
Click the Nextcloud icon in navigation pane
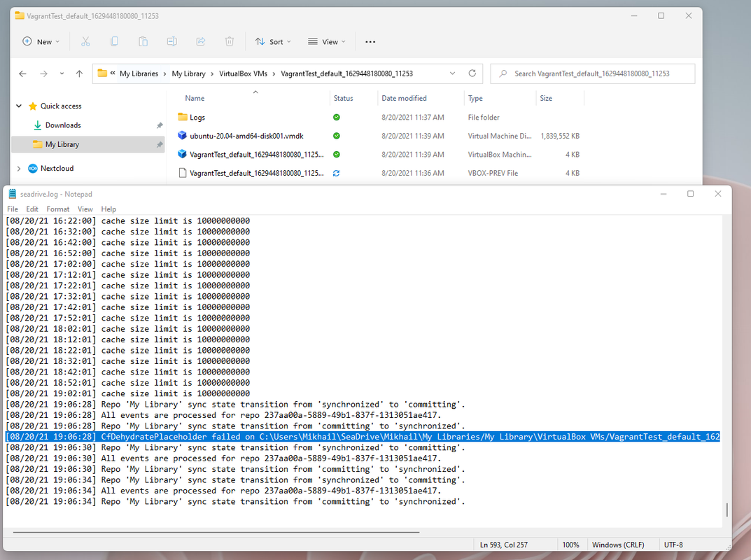(x=33, y=168)
